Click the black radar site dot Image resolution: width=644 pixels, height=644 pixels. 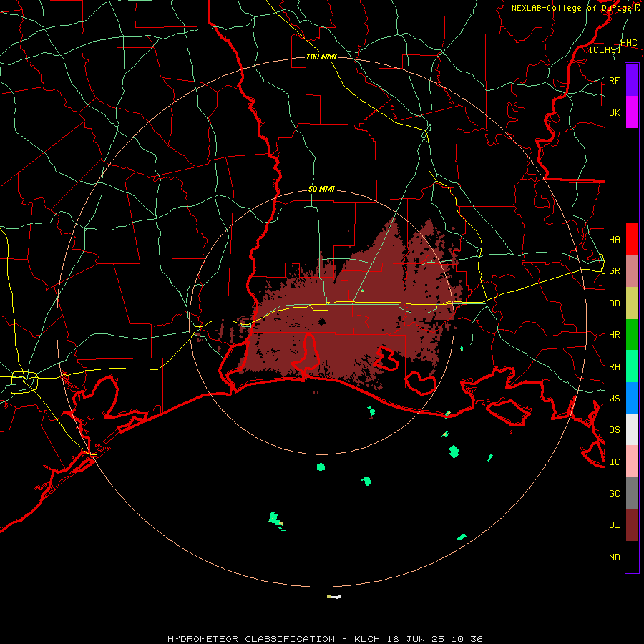(x=321, y=321)
